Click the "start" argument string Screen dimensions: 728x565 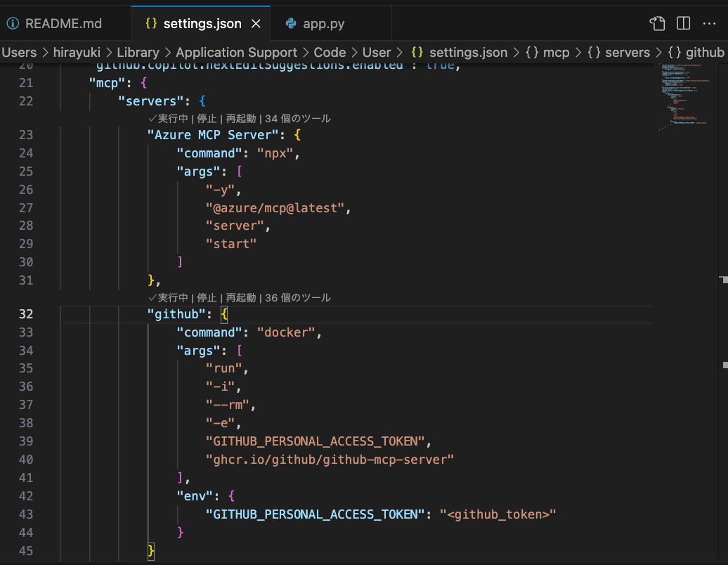pyautogui.click(x=231, y=244)
